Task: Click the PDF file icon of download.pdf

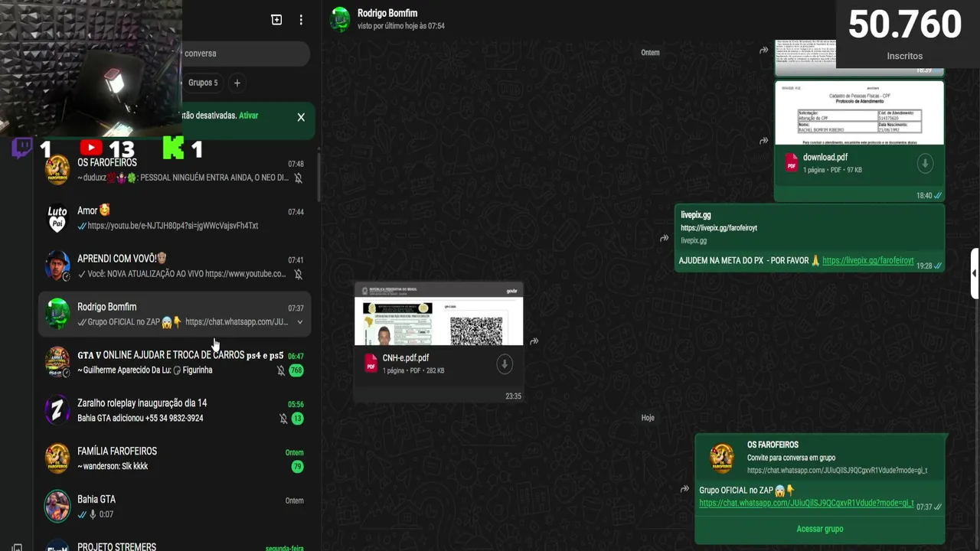Action: tap(792, 163)
